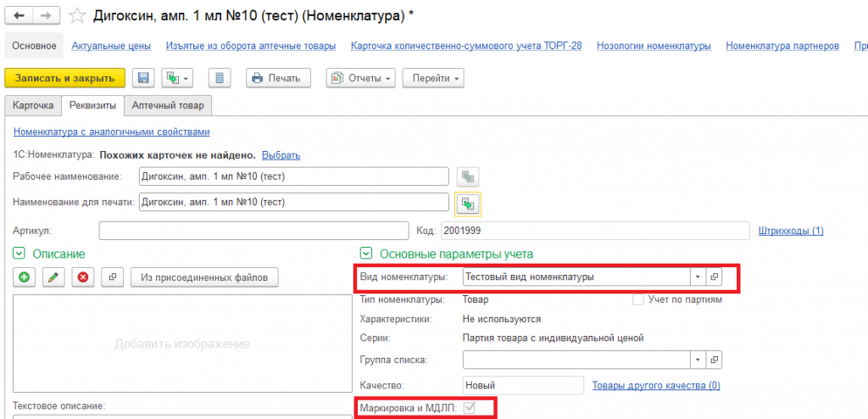The image size is (868, 419).
Task: Open the Вид номенклатуры dropdown arrow
Action: pyautogui.click(x=698, y=277)
